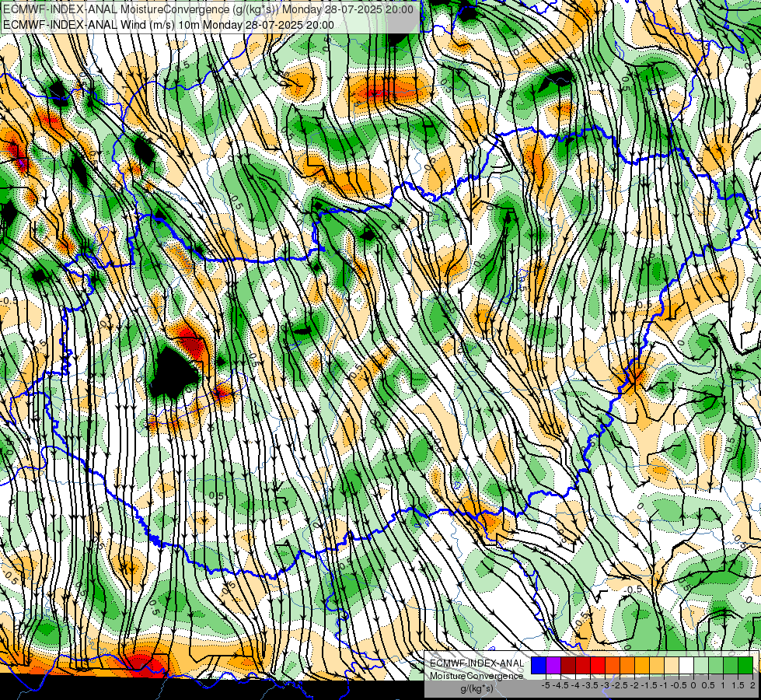The image size is (761, 700).
Task: Pick the palest green swatch between 0 and 0.5
Action: (x=701, y=665)
